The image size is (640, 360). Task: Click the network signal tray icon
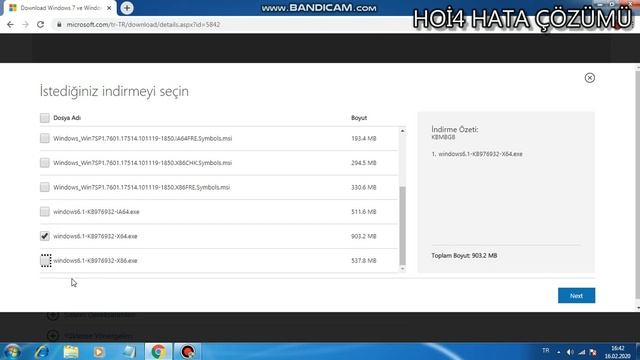tap(582, 352)
